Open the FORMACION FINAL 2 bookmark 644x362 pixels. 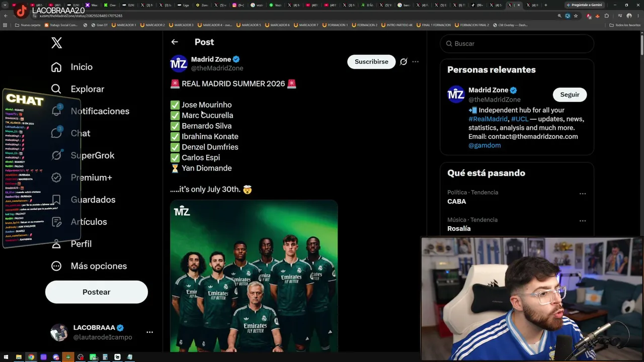471,25
